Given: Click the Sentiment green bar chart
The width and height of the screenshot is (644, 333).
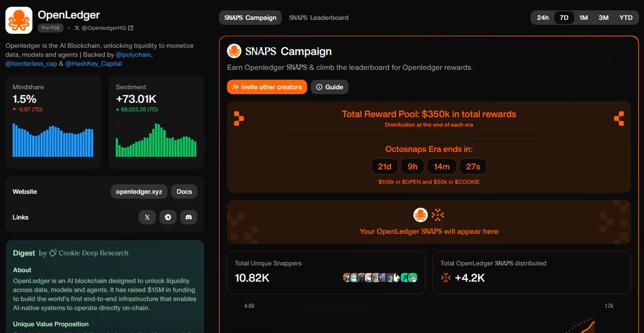Looking at the screenshot, I should pyautogui.click(x=156, y=140).
